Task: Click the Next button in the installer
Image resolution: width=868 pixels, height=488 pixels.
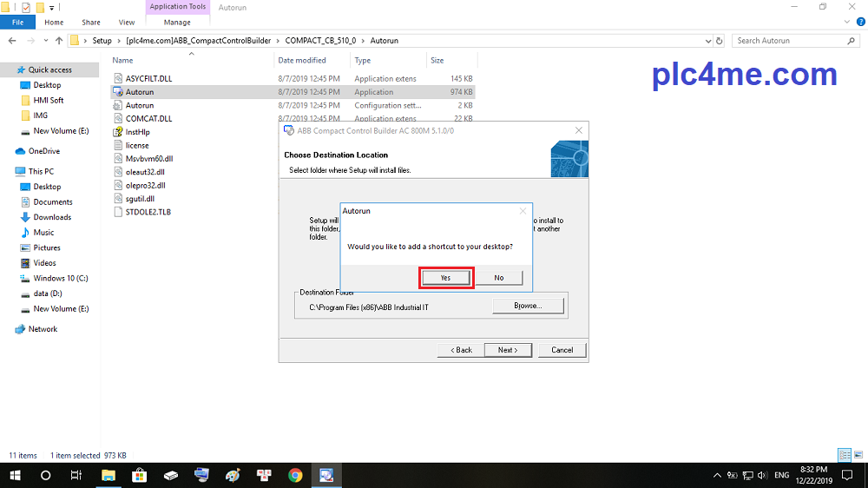Action: coord(508,350)
